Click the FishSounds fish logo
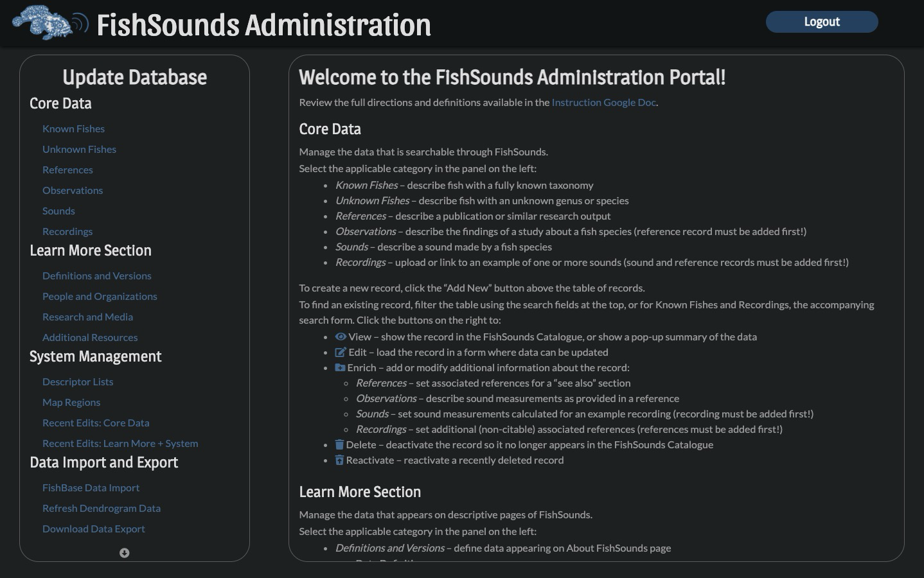Image resolution: width=924 pixels, height=578 pixels. (x=49, y=22)
